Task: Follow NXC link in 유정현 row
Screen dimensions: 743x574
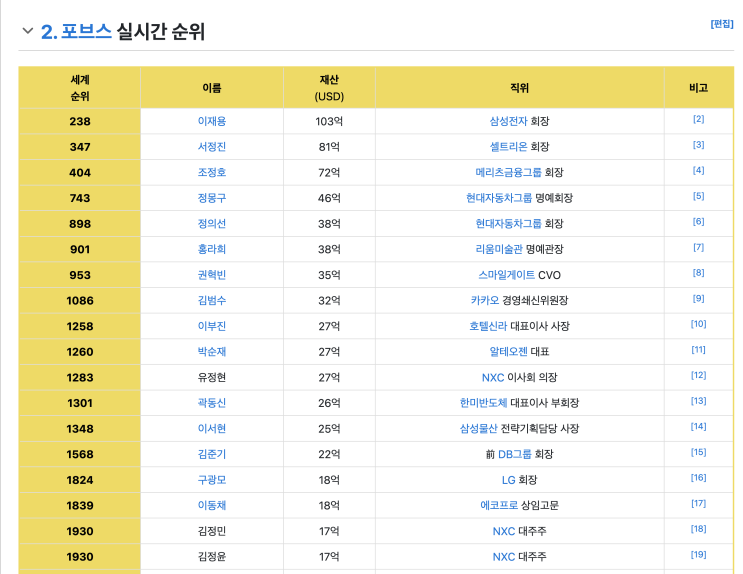Action: [493, 378]
